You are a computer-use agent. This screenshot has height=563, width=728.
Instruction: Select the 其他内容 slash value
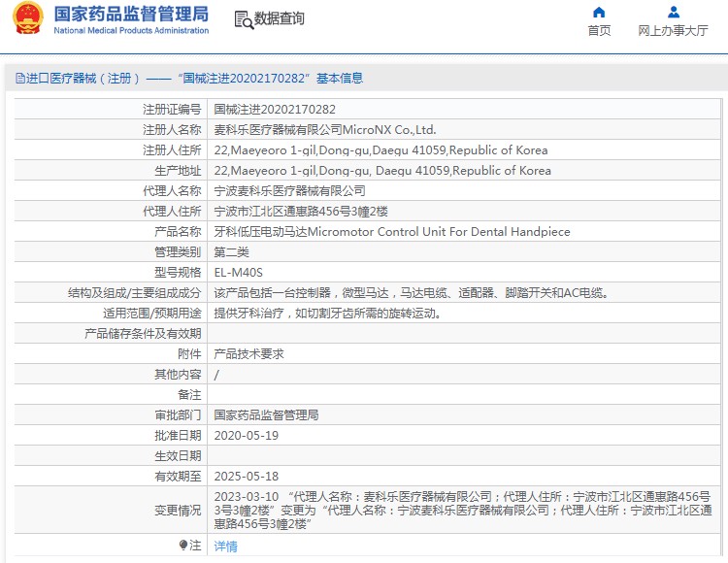[x=216, y=375]
